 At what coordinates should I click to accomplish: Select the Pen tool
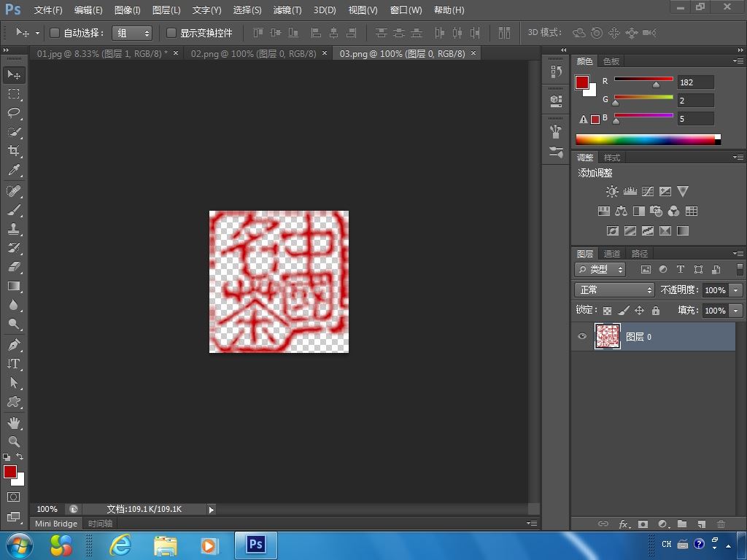(x=14, y=345)
